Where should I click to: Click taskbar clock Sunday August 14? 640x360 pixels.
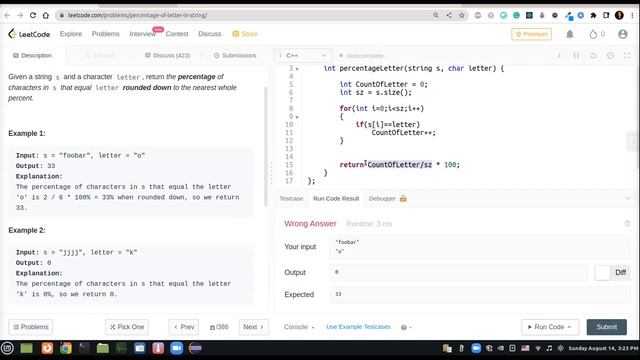pyautogui.click(x=604, y=348)
